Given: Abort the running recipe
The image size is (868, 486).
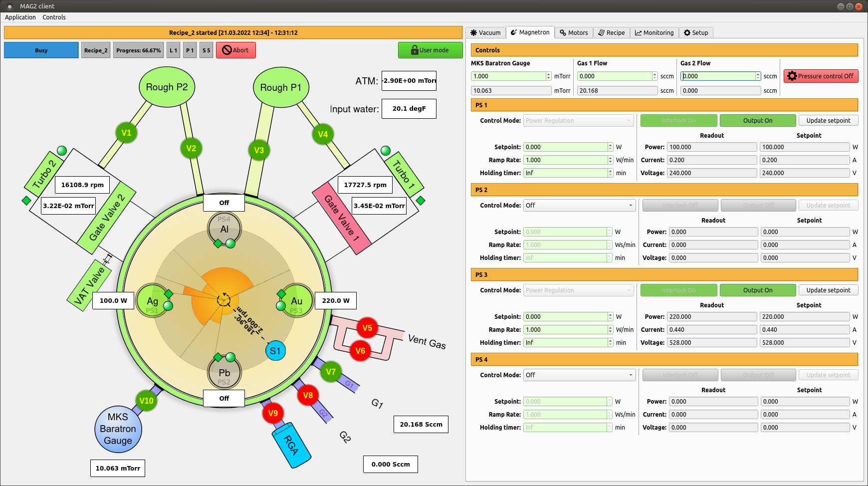Looking at the screenshot, I should click(x=235, y=50).
